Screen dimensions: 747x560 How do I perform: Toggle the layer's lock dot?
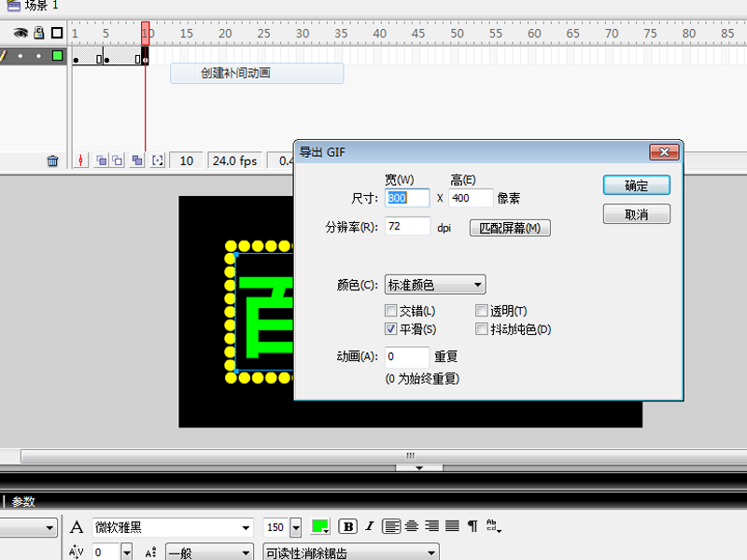38,56
